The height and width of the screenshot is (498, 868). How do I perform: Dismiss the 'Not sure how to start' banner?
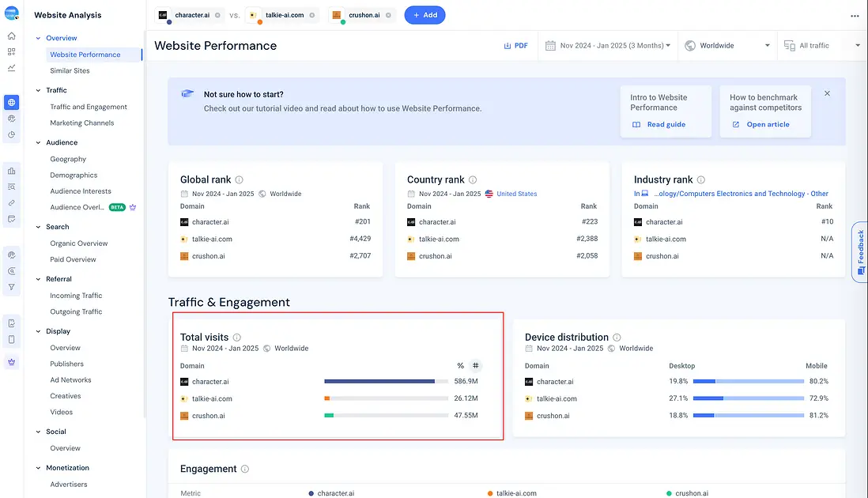coord(827,93)
